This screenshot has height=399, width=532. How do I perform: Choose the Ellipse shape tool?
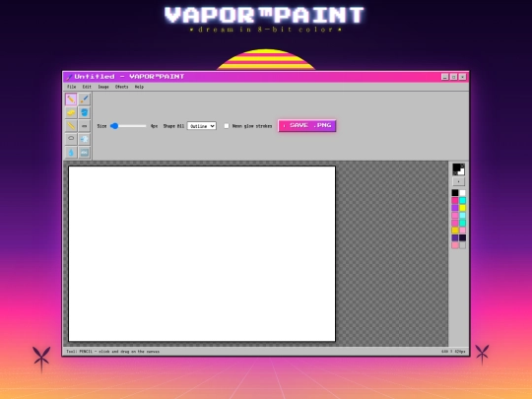click(x=71, y=139)
